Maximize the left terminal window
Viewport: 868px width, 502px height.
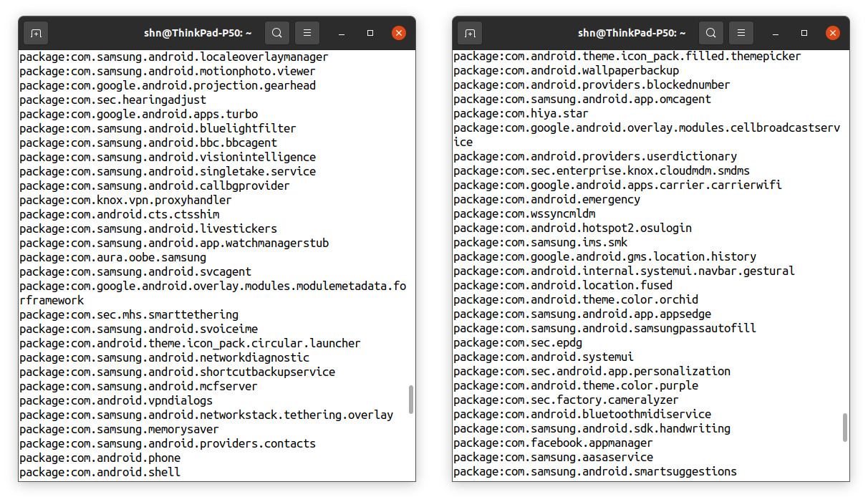pos(370,33)
